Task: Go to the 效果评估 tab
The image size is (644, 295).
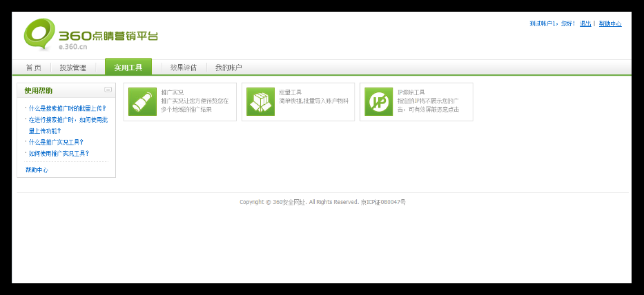Action: [x=183, y=68]
